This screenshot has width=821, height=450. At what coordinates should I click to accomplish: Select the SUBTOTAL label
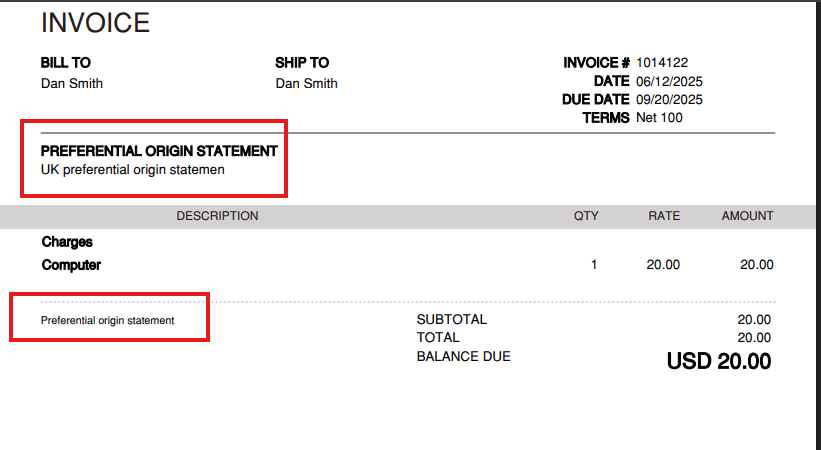451,320
